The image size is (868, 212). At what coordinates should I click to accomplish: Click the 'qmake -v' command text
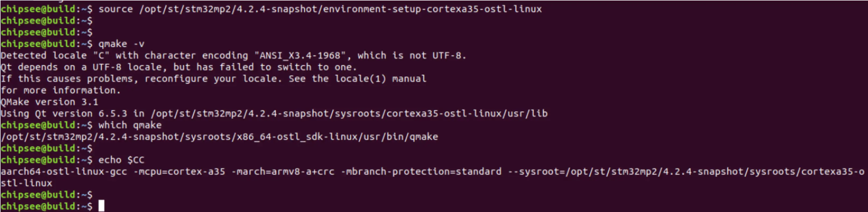point(121,44)
